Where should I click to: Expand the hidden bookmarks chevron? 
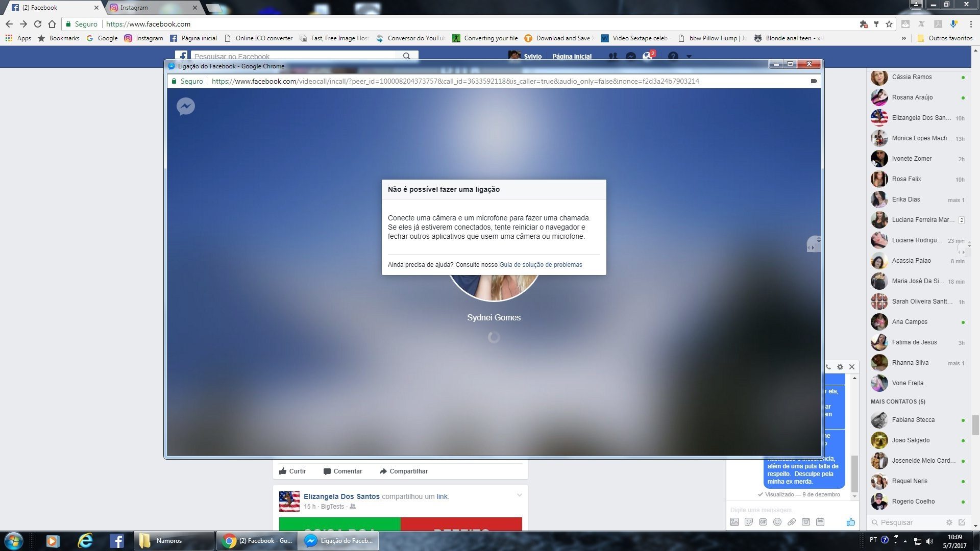(903, 38)
